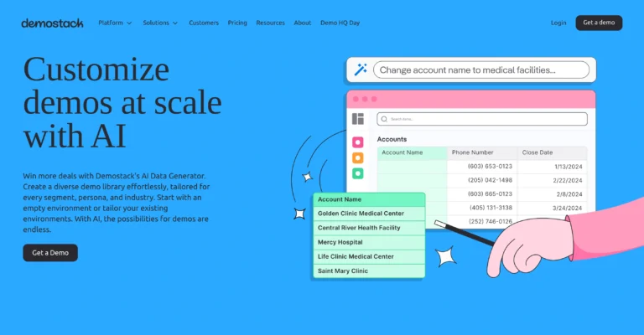Open the Customers page

[204, 23]
